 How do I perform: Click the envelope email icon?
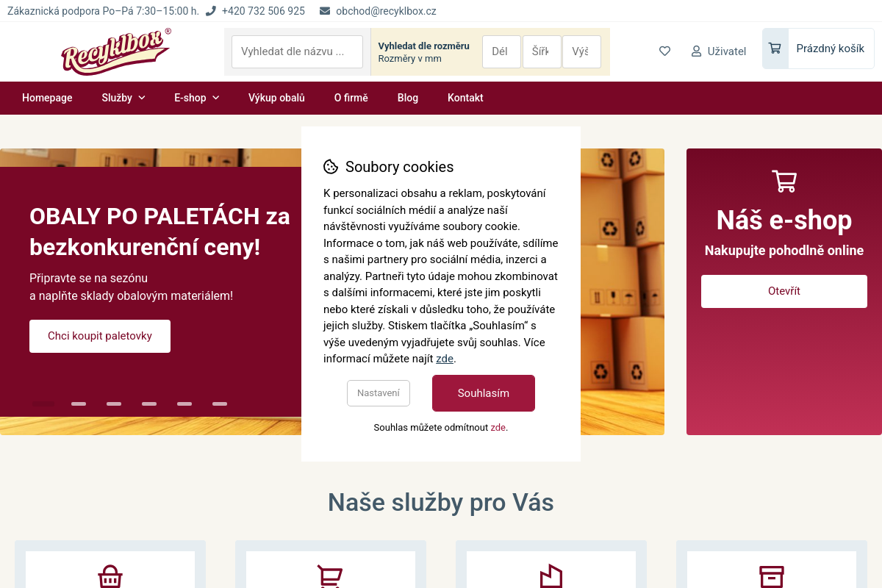325,11
